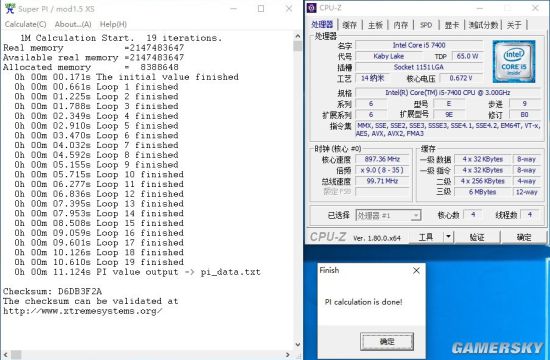
Task: Open the Help(H) menu
Action: tap(113, 24)
